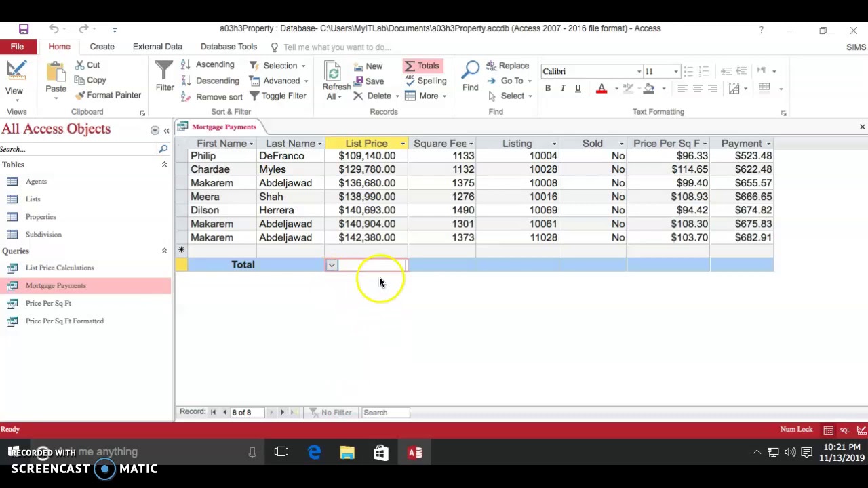Open the List Price column header dropdown
Image resolution: width=868 pixels, height=488 pixels.
(x=403, y=144)
